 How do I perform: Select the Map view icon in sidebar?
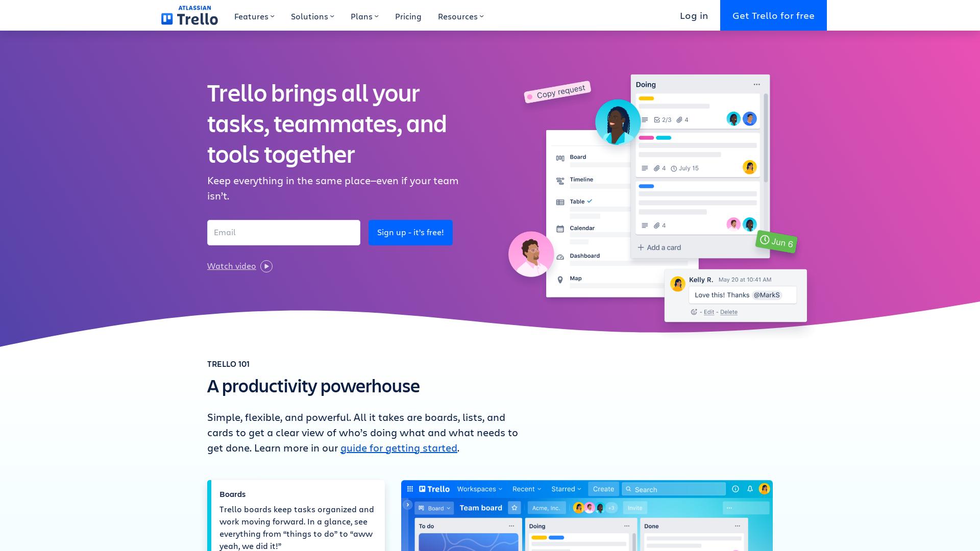(560, 279)
